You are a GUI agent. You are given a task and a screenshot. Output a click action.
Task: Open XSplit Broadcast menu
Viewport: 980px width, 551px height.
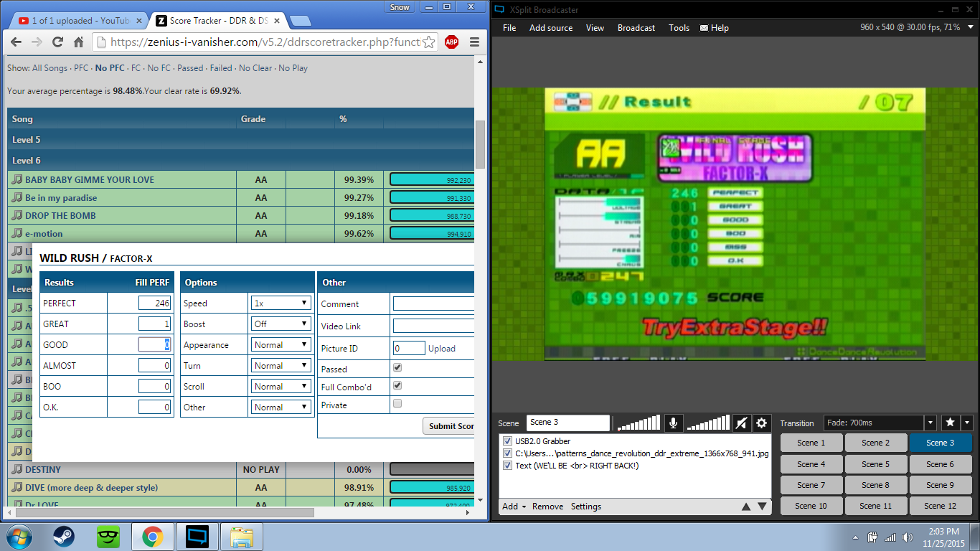pyautogui.click(x=636, y=28)
